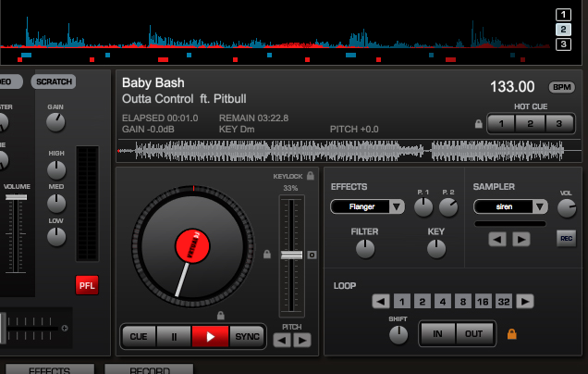588x374 pixels.
Task: Halve loop length with left arrow
Action: 381,301
